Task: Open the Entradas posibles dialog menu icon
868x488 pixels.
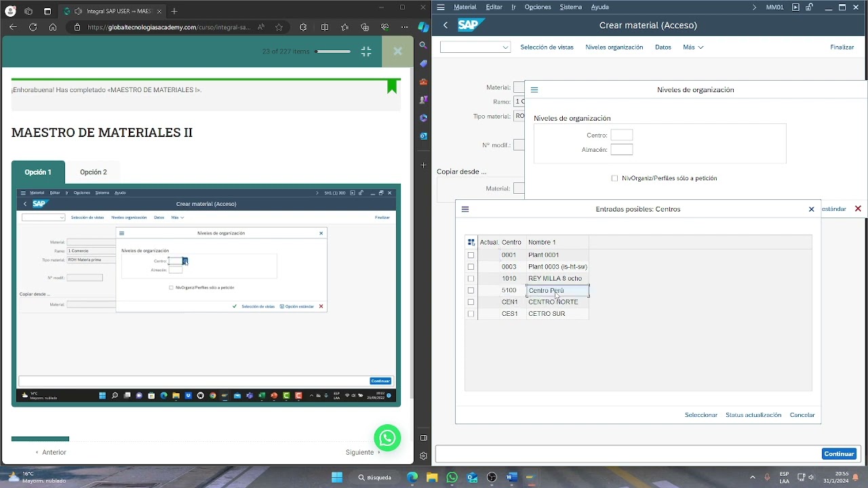Action: click(x=465, y=209)
